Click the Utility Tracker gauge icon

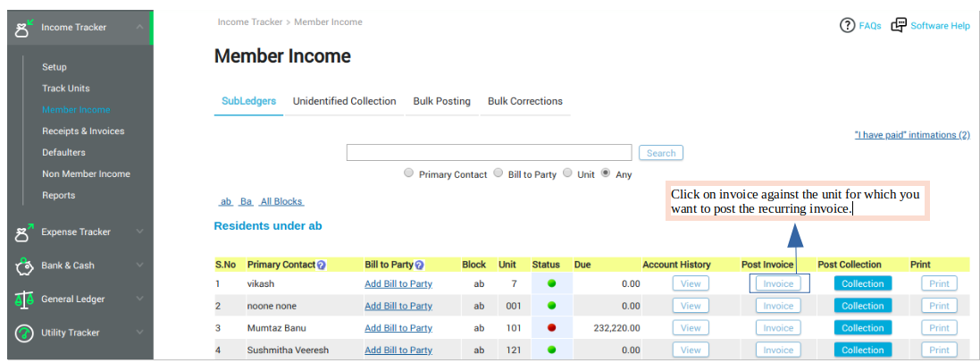tap(23, 333)
